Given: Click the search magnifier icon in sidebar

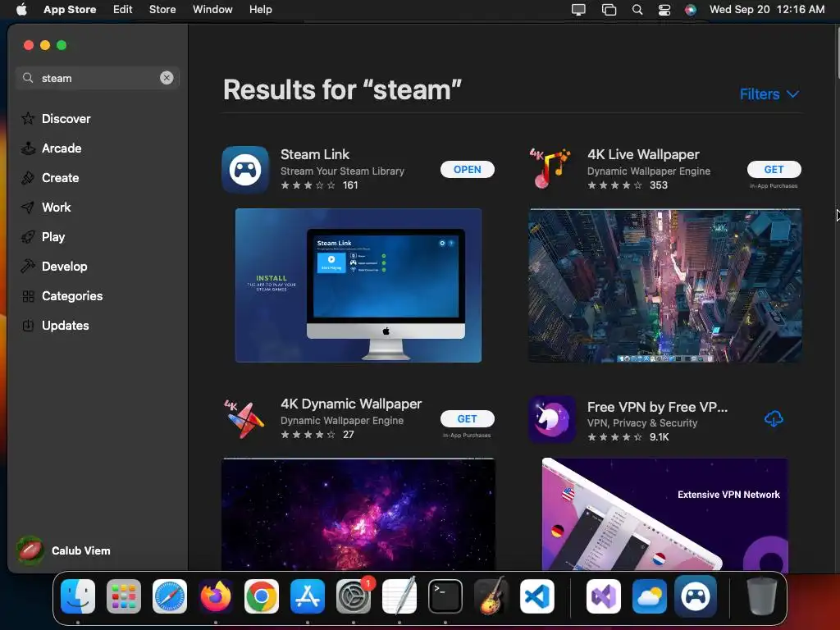Looking at the screenshot, I should [x=28, y=78].
